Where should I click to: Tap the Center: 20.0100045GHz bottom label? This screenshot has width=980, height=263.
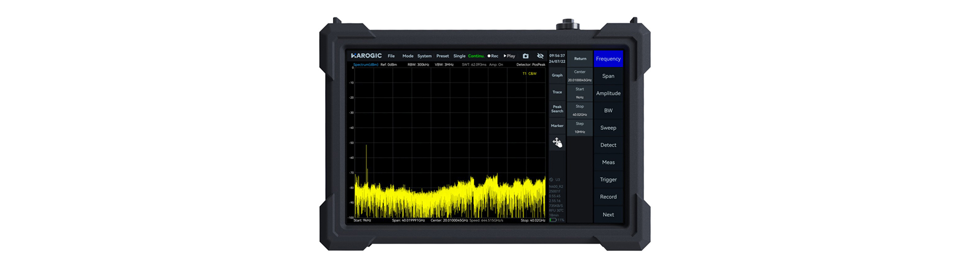[449, 220]
